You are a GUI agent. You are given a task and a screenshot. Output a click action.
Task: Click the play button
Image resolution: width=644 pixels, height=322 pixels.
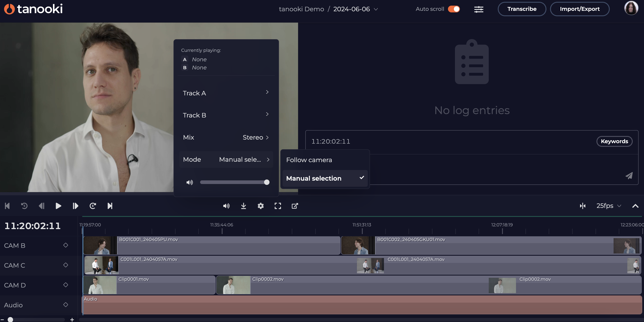coord(58,206)
